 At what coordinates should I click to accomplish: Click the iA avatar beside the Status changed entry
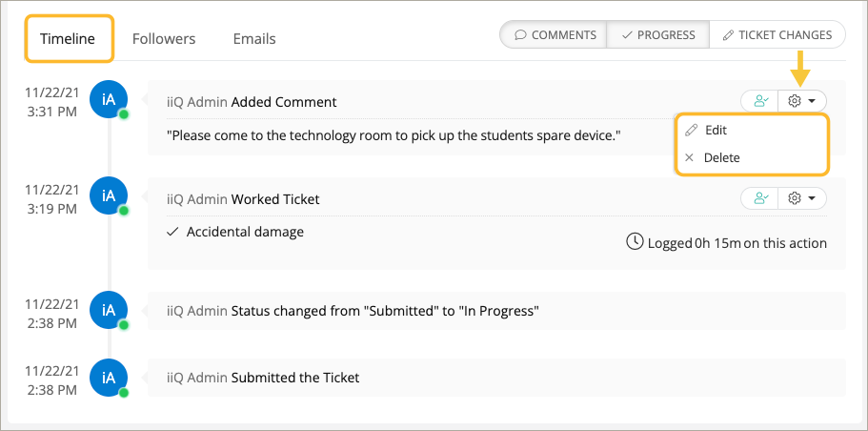pyautogui.click(x=108, y=309)
